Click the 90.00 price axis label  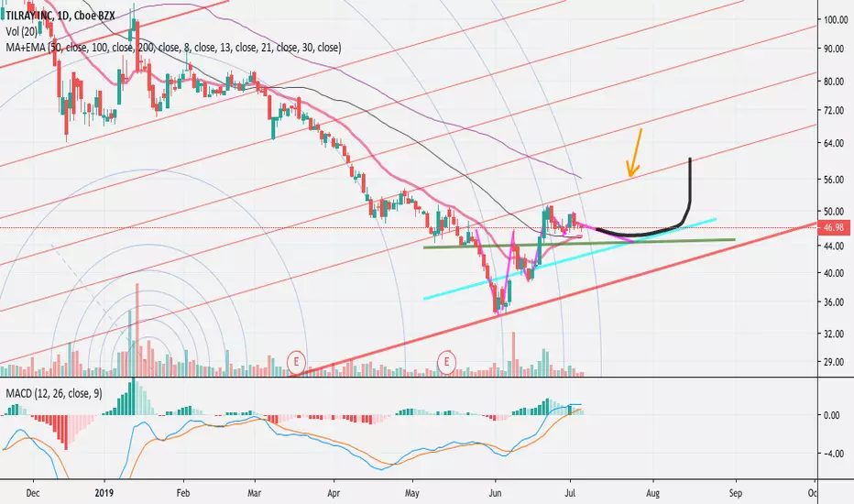tap(836, 49)
